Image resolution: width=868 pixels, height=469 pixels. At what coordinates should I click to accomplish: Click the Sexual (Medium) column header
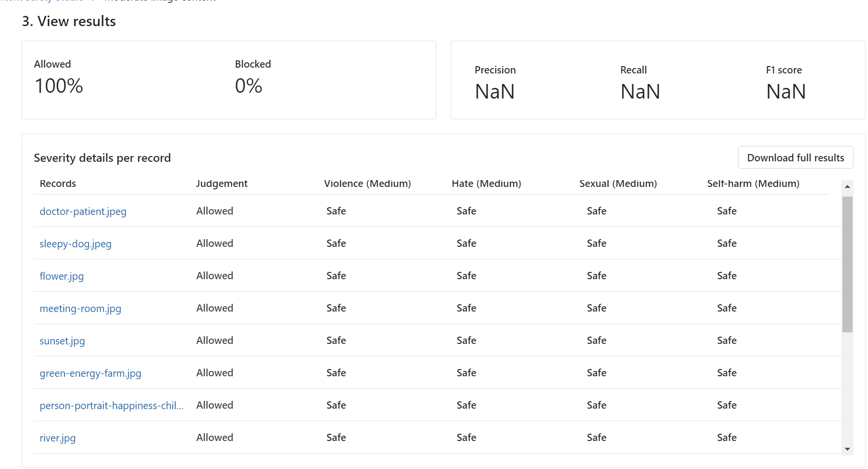click(x=618, y=184)
